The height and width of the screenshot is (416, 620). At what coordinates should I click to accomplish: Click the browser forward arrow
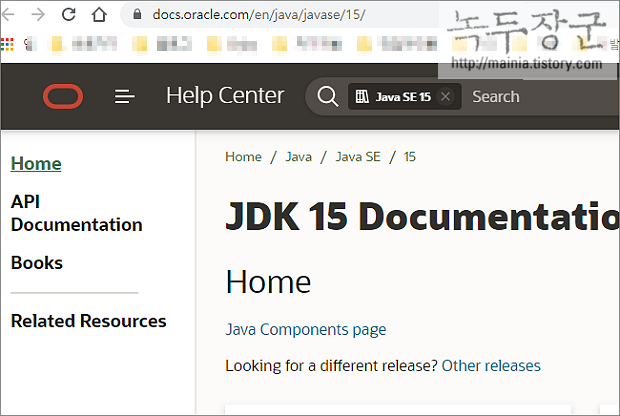coord(38,15)
